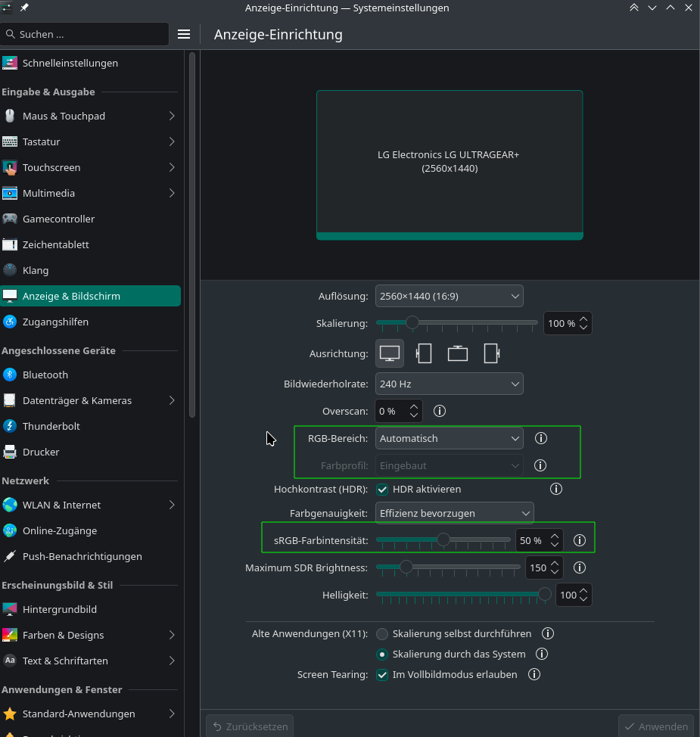
Task: Show info for Skalierung selbst durchführen
Action: click(548, 633)
